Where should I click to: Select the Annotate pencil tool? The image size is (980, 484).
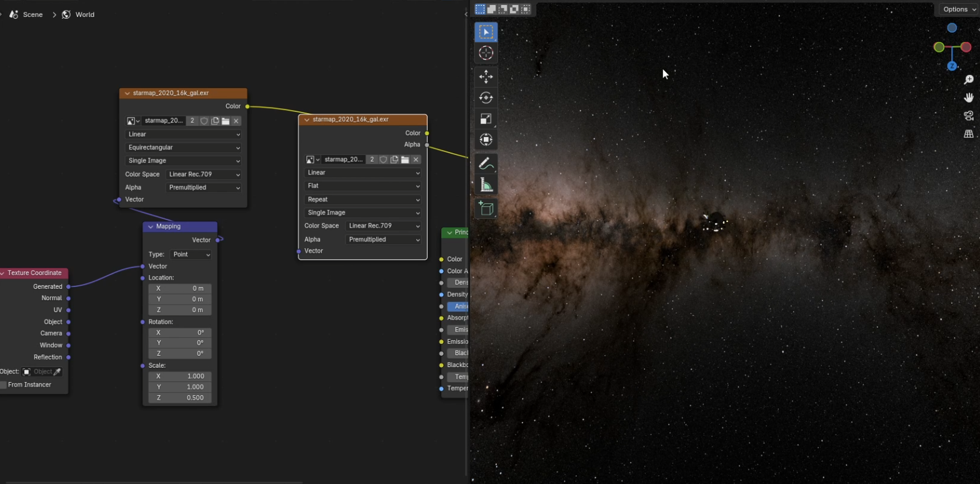[486, 163]
